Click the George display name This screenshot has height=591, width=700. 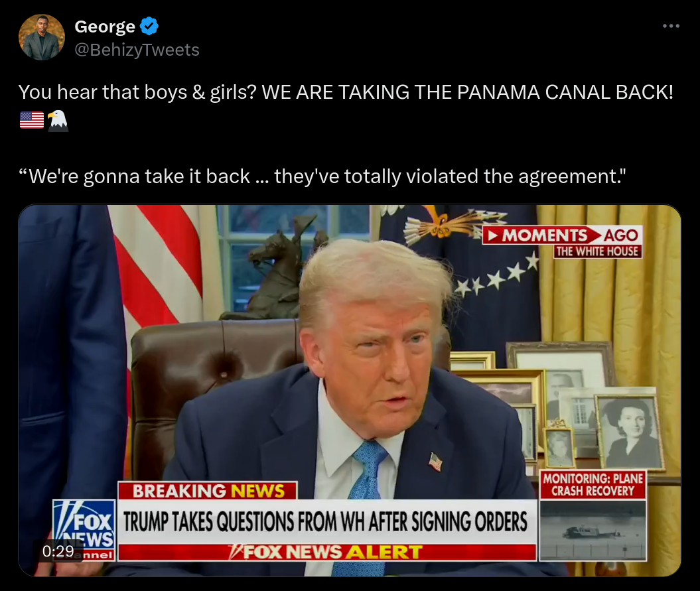tap(105, 27)
